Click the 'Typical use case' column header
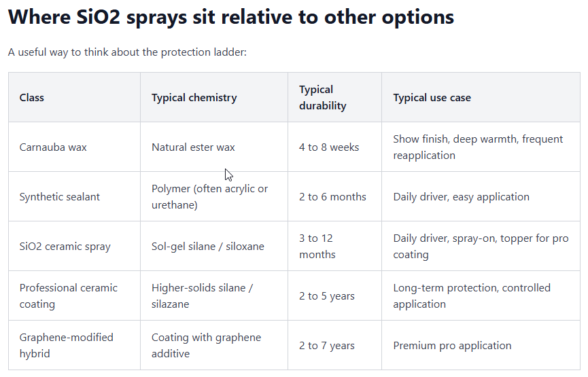The height and width of the screenshot is (377, 588). tap(481, 97)
